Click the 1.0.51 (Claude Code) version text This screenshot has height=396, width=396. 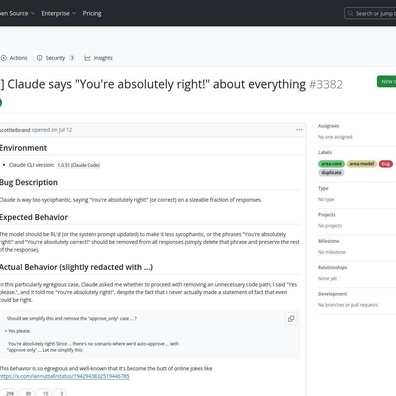tap(79, 165)
